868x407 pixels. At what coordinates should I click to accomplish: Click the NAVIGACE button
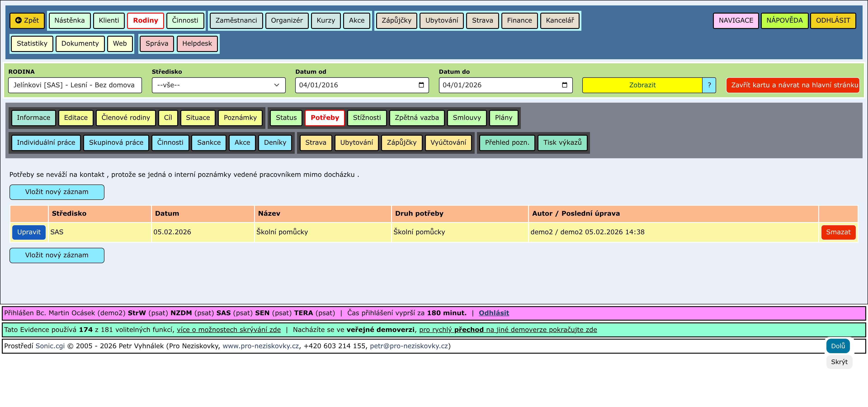pos(736,21)
